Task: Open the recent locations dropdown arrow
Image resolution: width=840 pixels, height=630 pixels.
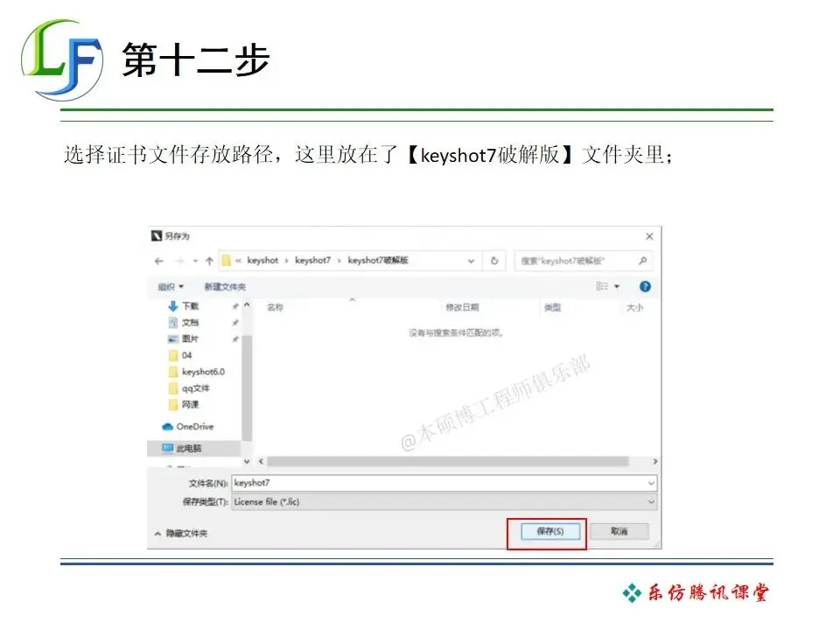Action: 195,261
